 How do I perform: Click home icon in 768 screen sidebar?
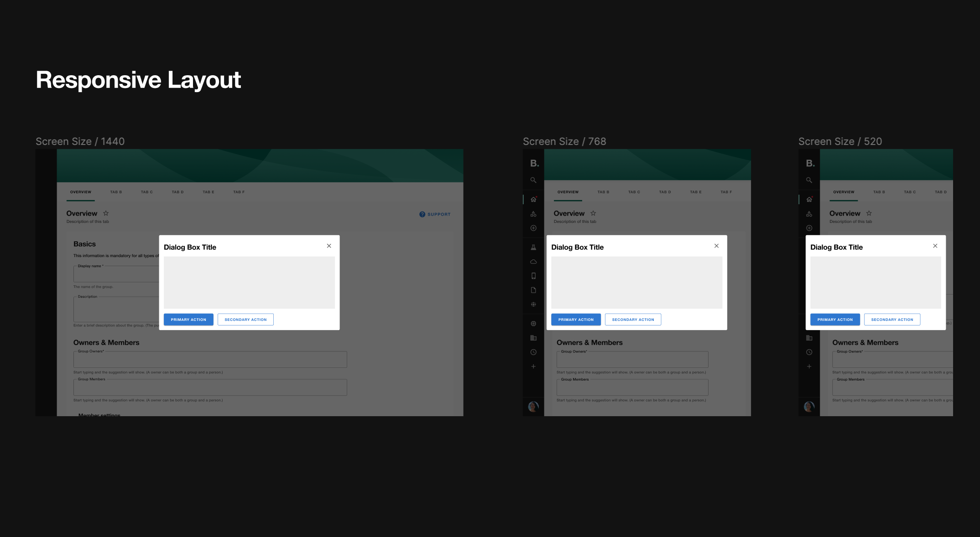(533, 199)
